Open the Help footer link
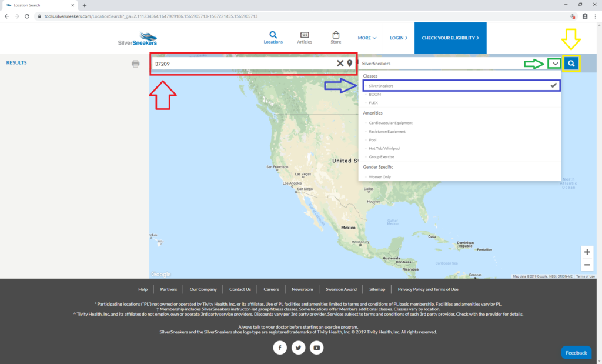This screenshot has height=364, width=602. tap(143, 289)
